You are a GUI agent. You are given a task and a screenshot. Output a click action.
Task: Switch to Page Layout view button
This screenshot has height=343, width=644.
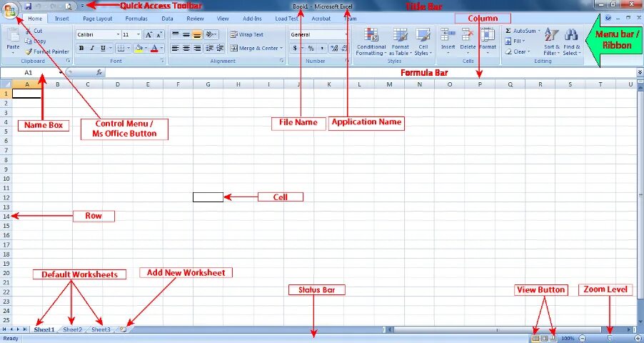544,338
